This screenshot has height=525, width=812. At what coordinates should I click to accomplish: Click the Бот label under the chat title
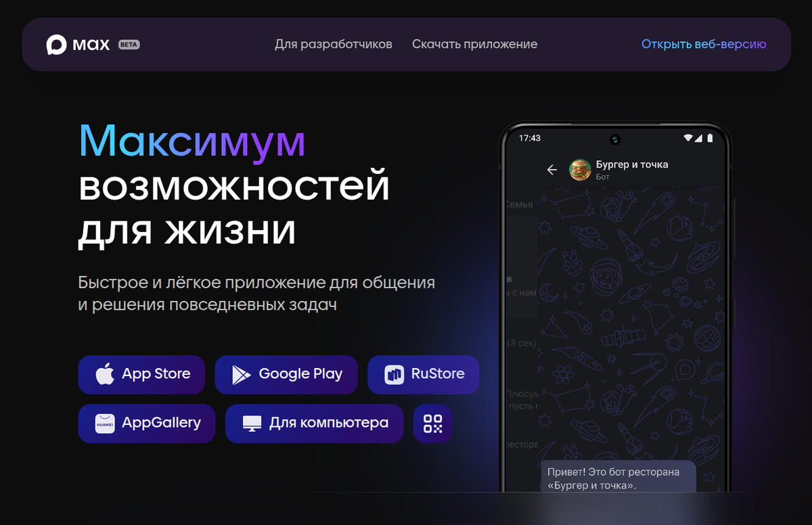[603, 177]
